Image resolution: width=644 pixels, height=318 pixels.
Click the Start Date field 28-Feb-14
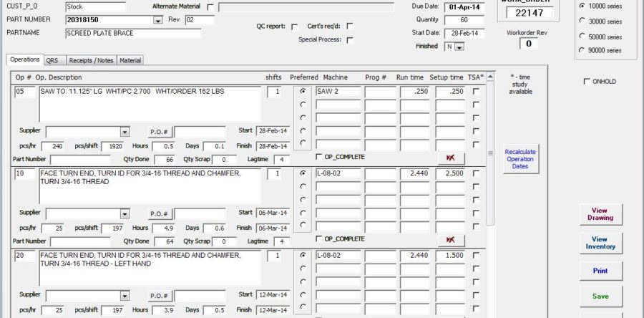[x=464, y=34]
